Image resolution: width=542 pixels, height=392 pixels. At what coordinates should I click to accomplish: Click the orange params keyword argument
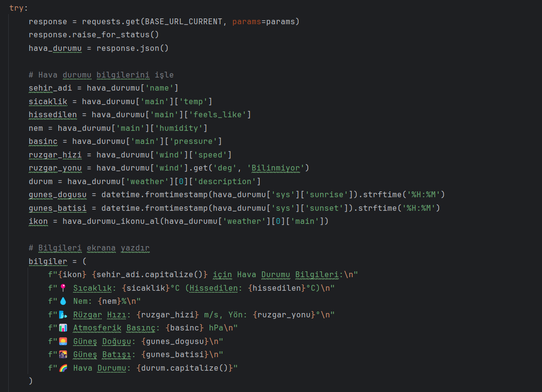click(246, 22)
